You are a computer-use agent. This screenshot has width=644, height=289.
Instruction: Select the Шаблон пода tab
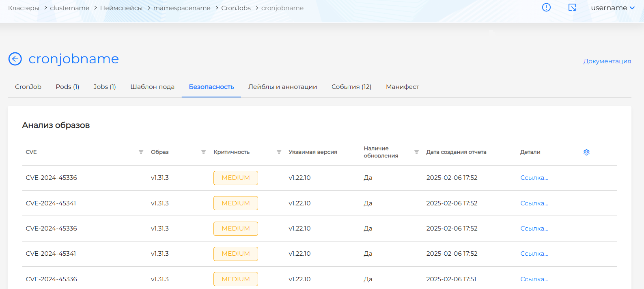(x=152, y=87)
